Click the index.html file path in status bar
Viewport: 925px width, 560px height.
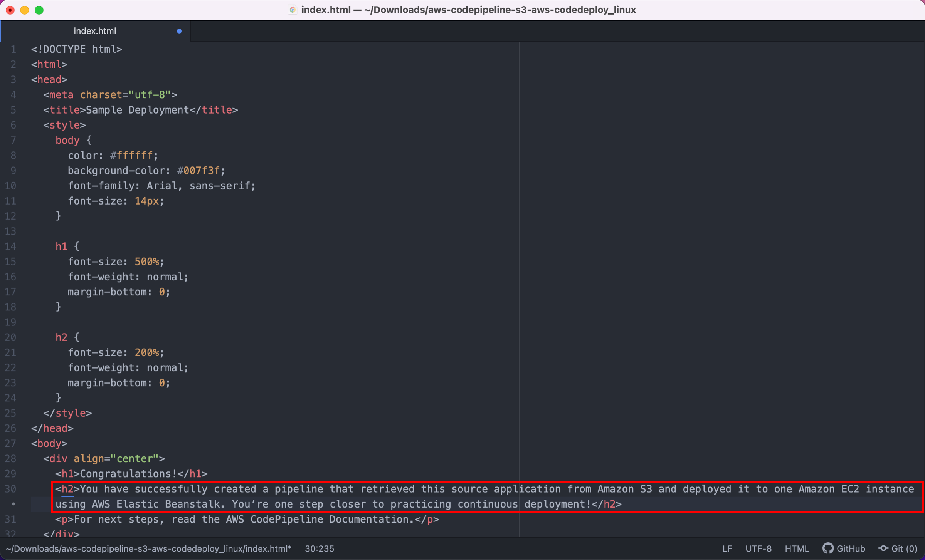[149, 548]
